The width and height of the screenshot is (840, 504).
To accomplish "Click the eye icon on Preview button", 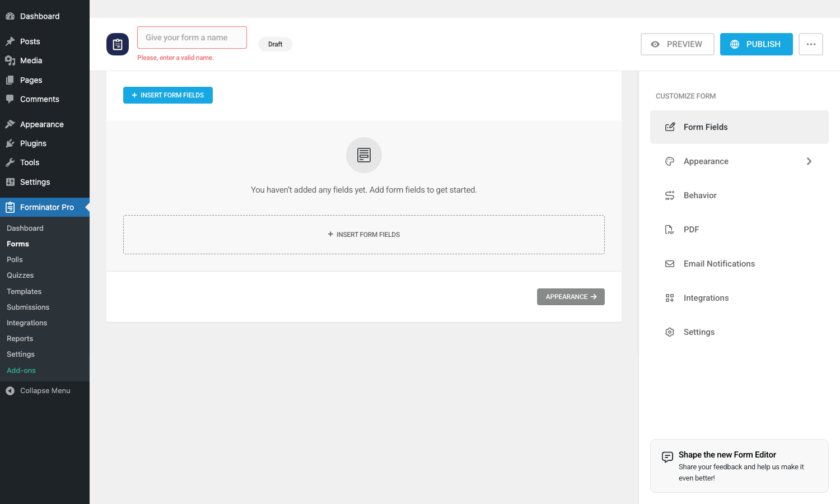I will coord(655,44).
